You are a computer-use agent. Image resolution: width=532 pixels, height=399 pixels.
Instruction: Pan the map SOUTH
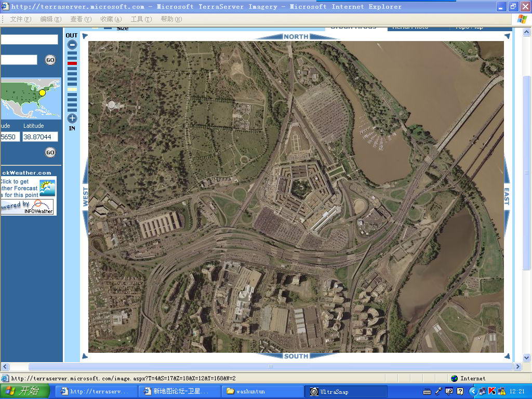click(296, 356)
